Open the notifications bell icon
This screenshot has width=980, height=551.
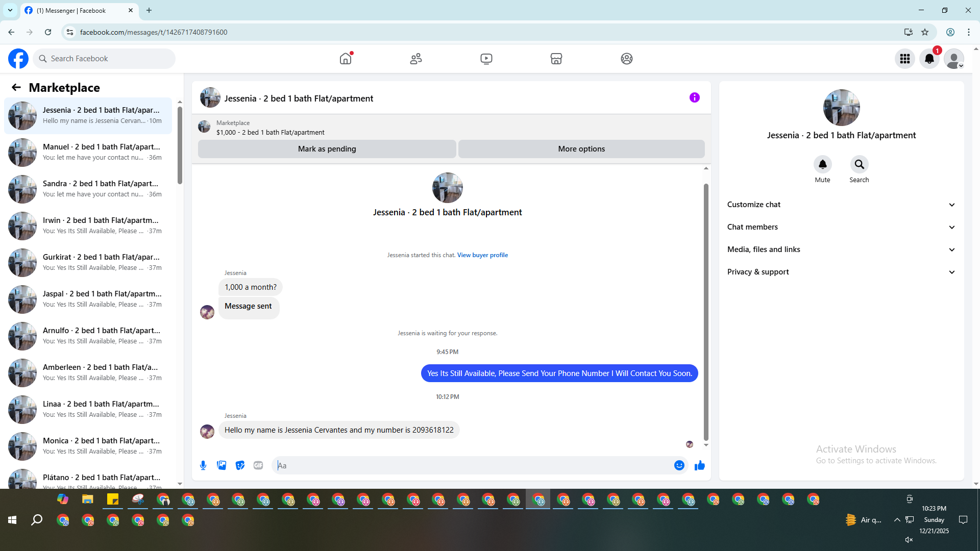pyautogui.click(x=929, y=59)
